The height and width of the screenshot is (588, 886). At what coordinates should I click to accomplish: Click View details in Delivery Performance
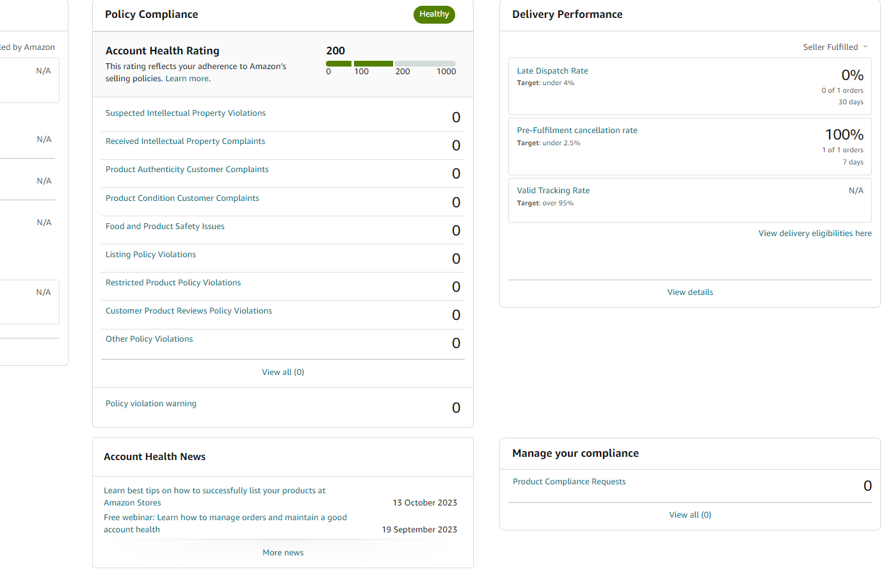coord(690,292)
